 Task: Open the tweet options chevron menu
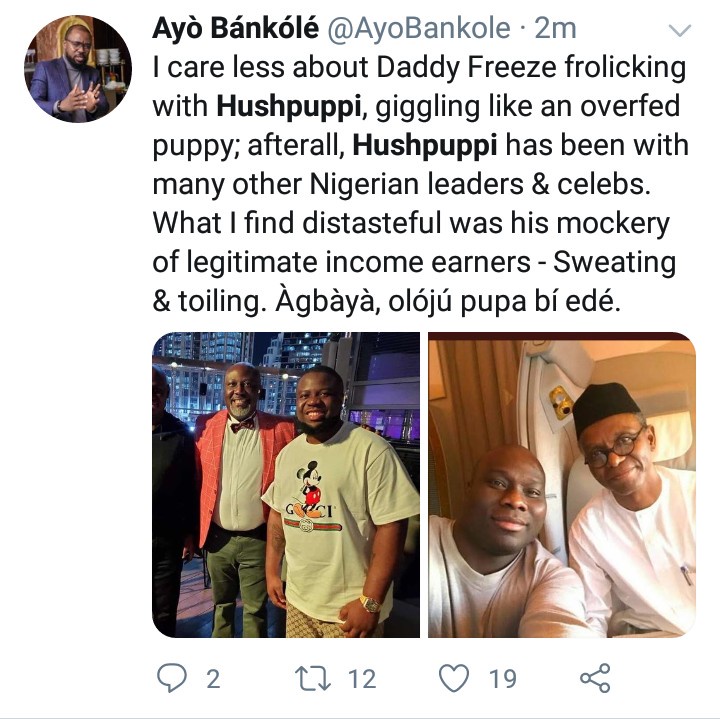point(679,31)
